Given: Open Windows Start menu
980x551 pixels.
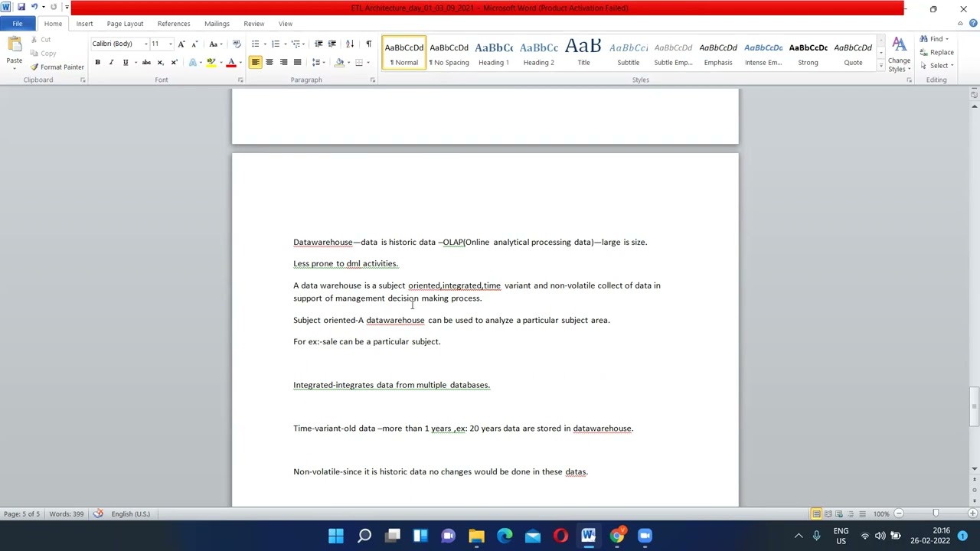Looking at the screenshot, I should [336, 536].
